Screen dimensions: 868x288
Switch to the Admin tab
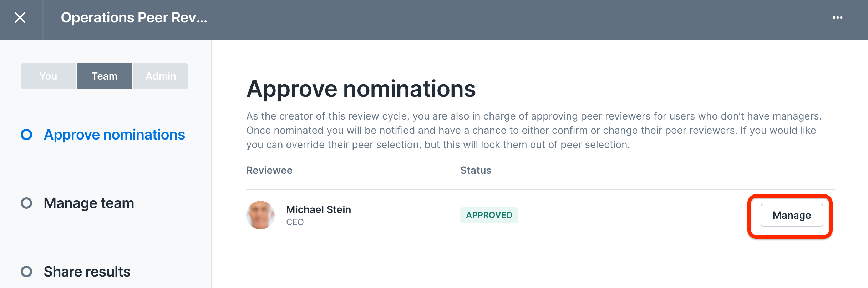pyautogui.click(x=161, y=76)
